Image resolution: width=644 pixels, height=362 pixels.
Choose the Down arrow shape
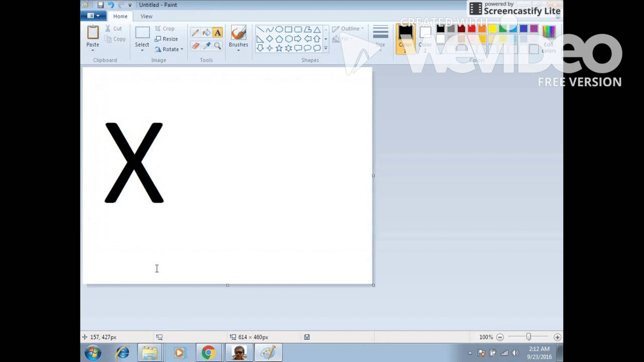(x=260, y=48)
